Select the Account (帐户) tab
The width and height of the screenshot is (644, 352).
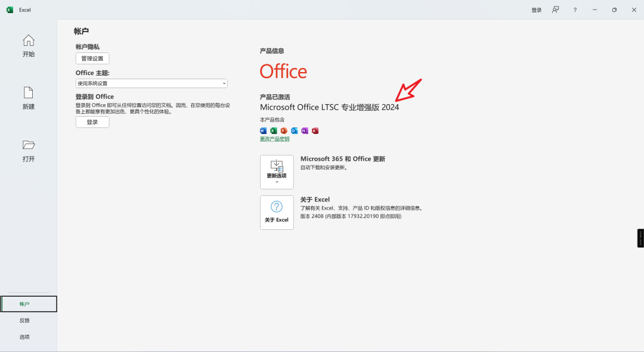29,304
